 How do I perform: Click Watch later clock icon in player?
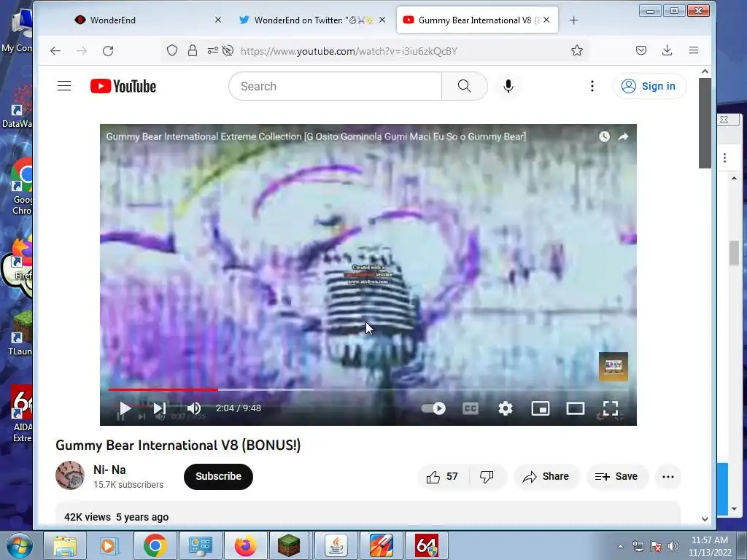(x=604, y=136)
